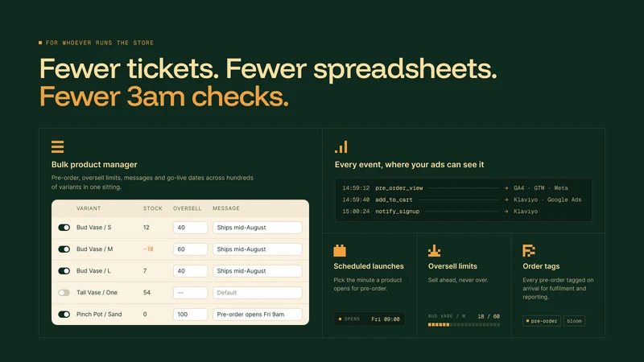Toggle off Bud Vase / L switch
Screen dimensions: 644x362
tap(64, 271)
